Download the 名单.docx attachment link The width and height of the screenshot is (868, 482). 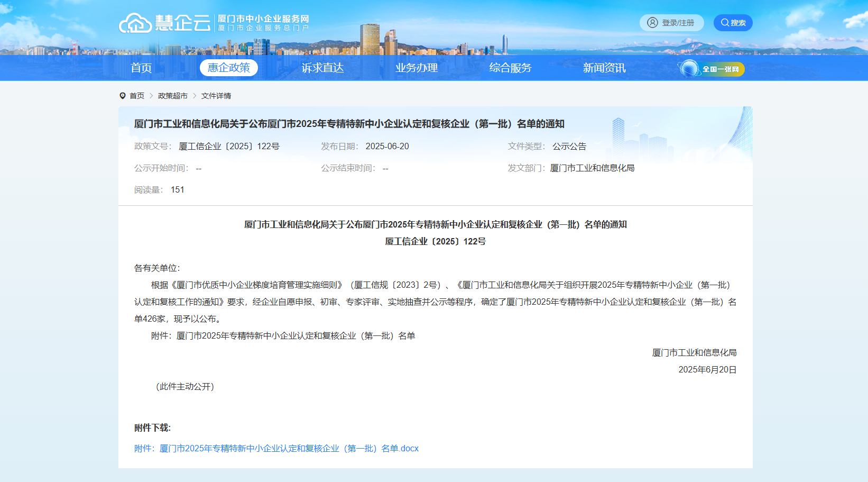click(276, 448)
